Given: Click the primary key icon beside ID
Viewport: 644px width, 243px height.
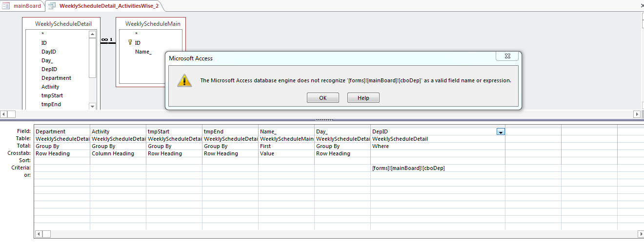Looking at the screenshot, I should (130, 43).
